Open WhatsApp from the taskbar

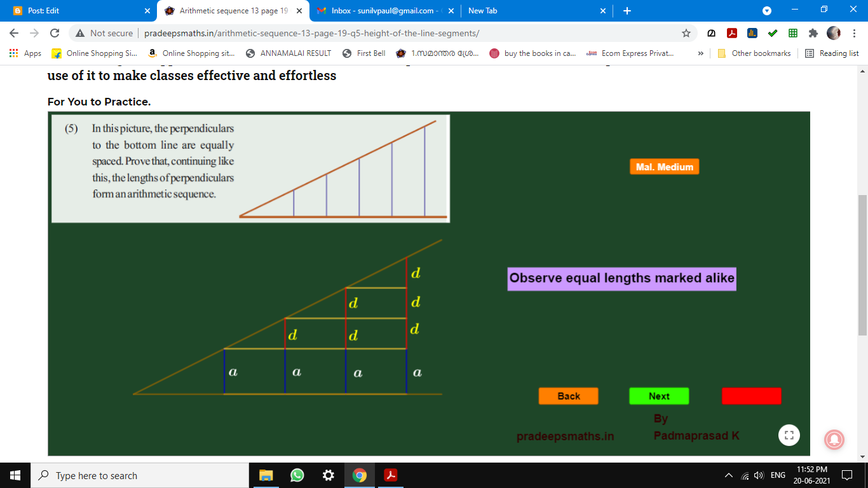tap(297, 475)
